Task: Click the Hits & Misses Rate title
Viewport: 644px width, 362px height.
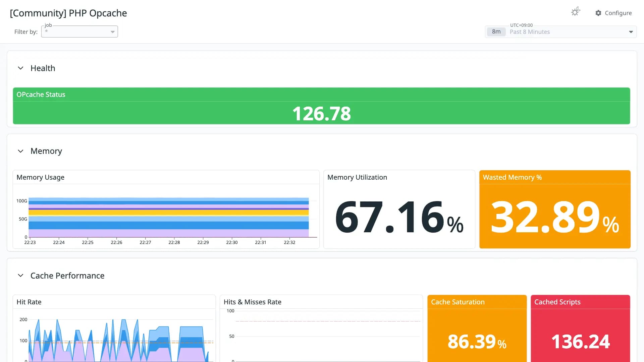Action: click(x=253, y=302)
